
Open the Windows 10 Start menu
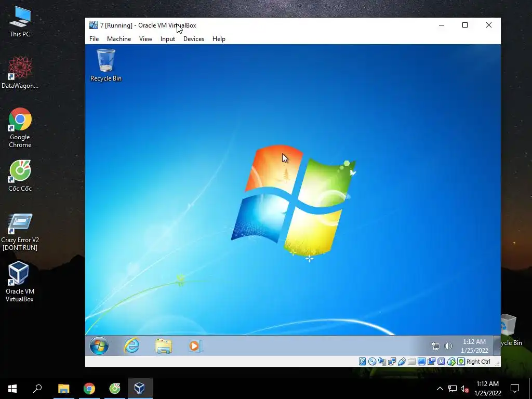12,389
